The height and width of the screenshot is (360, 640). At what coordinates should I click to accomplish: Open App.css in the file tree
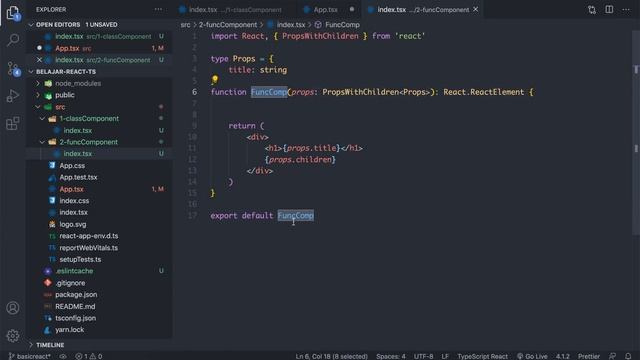pos(99,166)
